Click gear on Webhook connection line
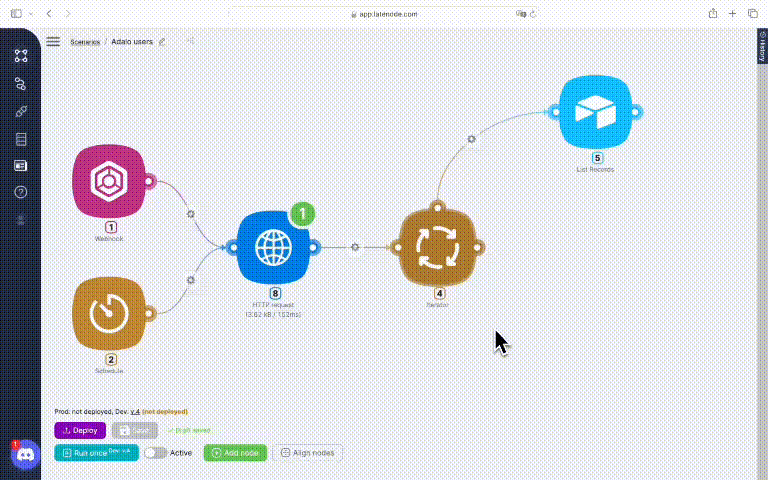Image resolution: width=768 pixels, height=480 pixels. [x=190, y=213]
